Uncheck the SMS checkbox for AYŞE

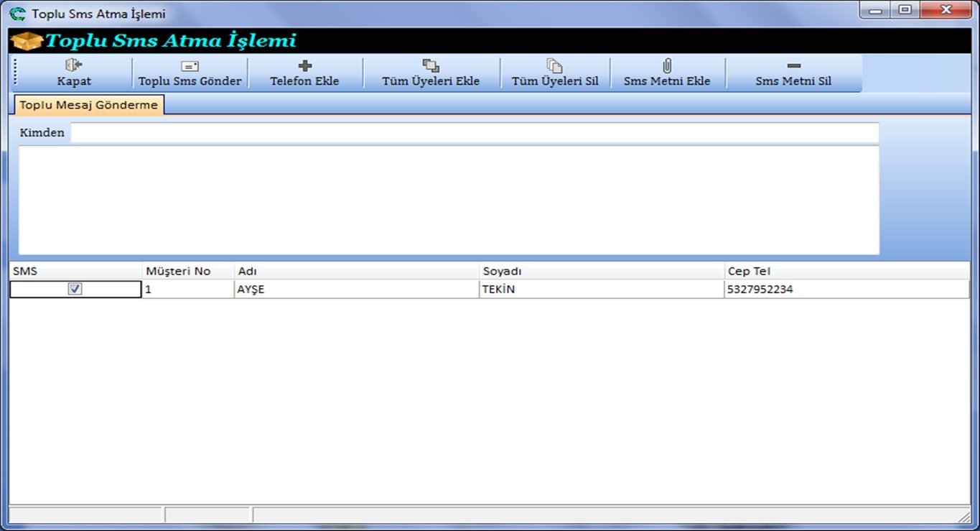(75, 289)
